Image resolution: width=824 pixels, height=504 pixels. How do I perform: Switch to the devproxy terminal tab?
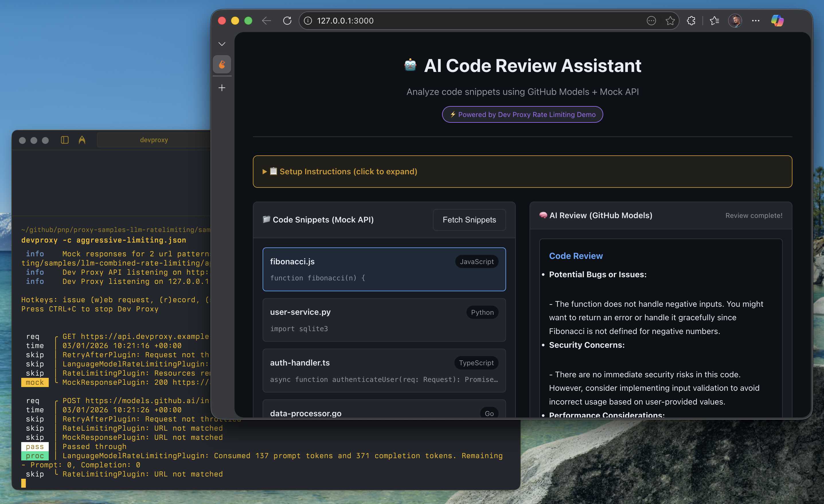tap(154, 140)
